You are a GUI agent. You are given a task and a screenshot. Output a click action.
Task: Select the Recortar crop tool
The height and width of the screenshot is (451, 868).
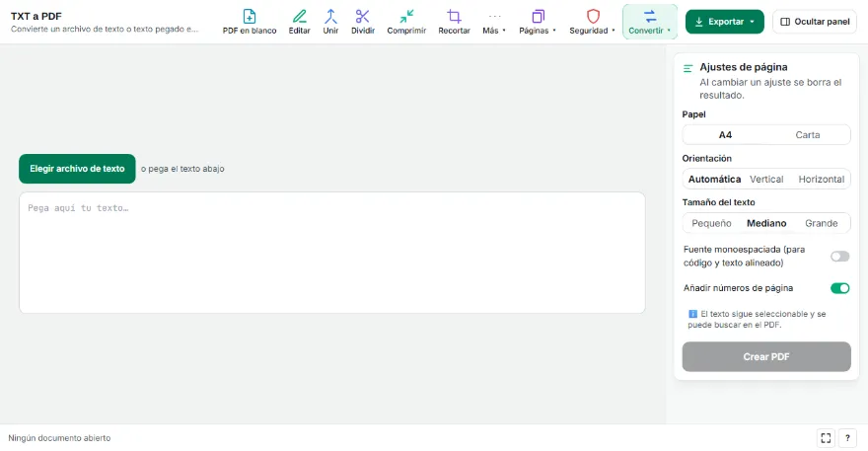click(454, 22)
